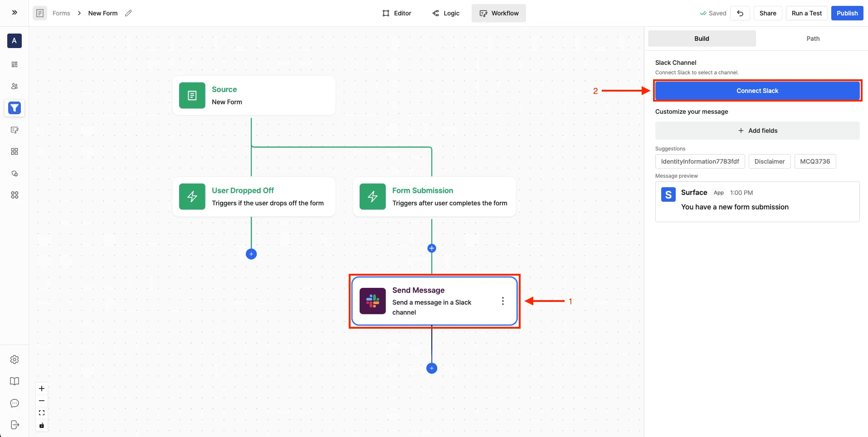Open the settings gear in sidebar
Screen dimensions: 868x437
coord(15,359)
